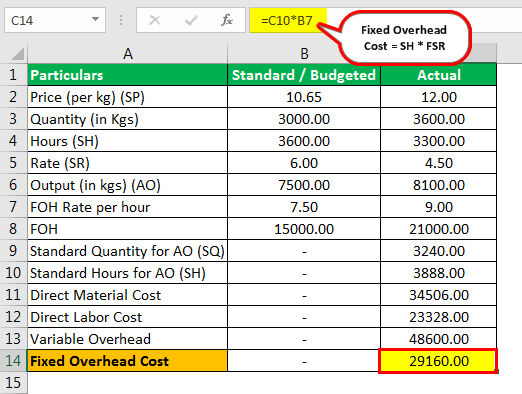Select row 6 header

point(13,185)
